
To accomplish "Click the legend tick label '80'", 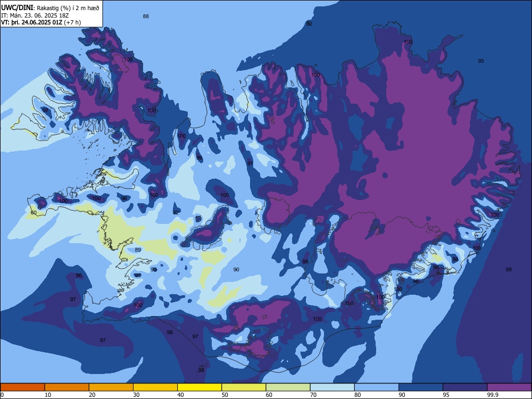I will pyautogui.click(x=358, y=395).
